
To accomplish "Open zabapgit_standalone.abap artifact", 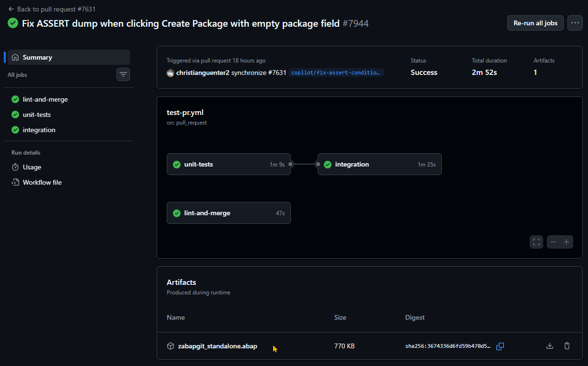I will 217,346.
